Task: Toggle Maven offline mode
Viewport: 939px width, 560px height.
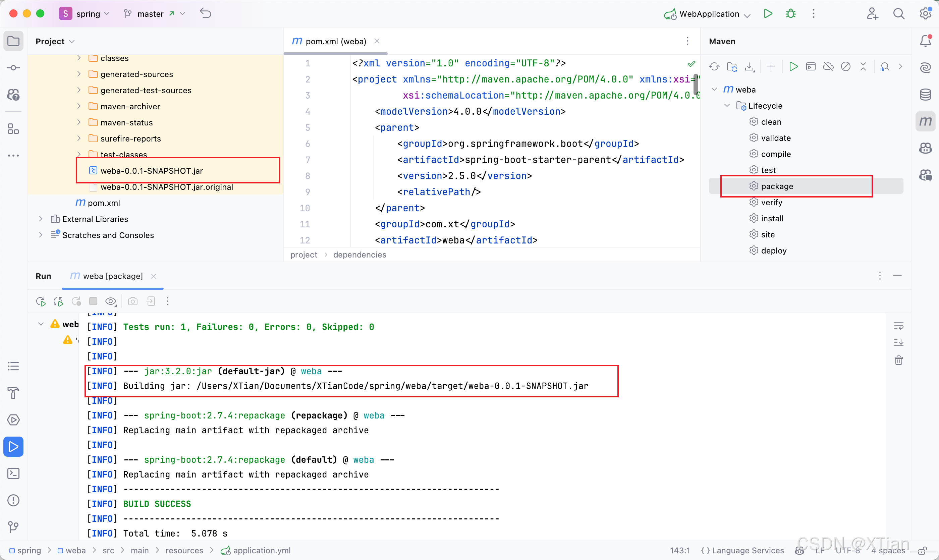Action: pos(828,67)
